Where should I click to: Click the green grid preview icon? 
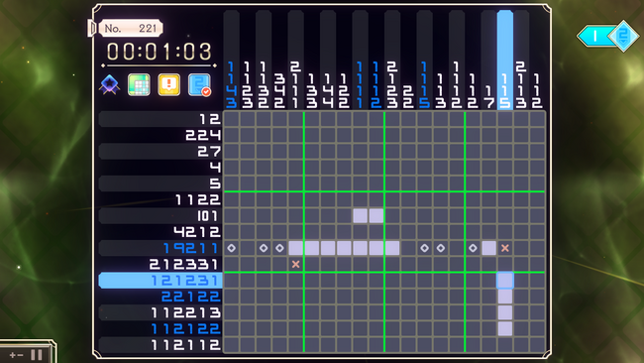[x=139, y=85]
